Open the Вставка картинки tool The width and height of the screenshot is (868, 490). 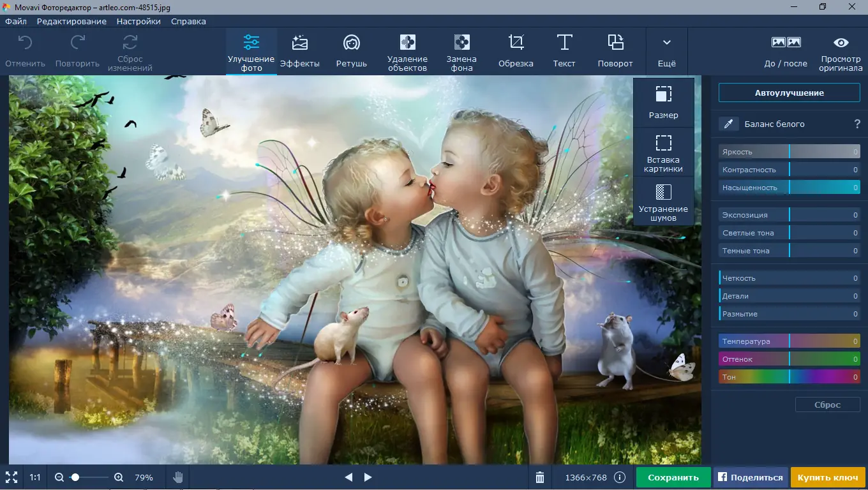(664, 151)
